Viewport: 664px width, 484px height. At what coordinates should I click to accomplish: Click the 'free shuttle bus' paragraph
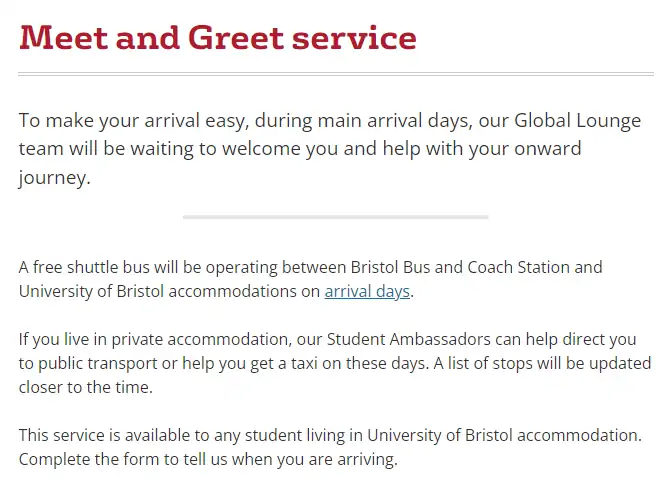pos(310,279)
